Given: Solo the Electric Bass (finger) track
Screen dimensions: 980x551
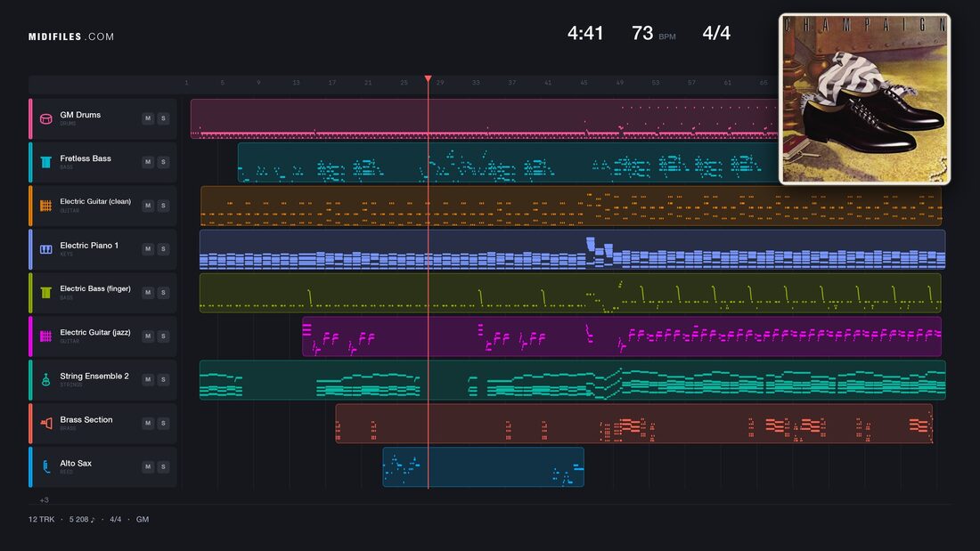Looking at the screenshot, I should [163, 292].
